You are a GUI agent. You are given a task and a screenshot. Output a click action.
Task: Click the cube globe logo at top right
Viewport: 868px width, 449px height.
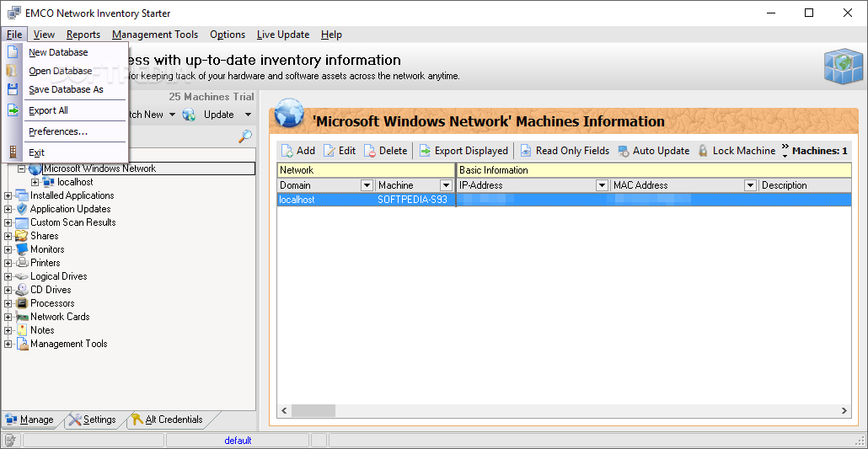(x=843, y=66)
